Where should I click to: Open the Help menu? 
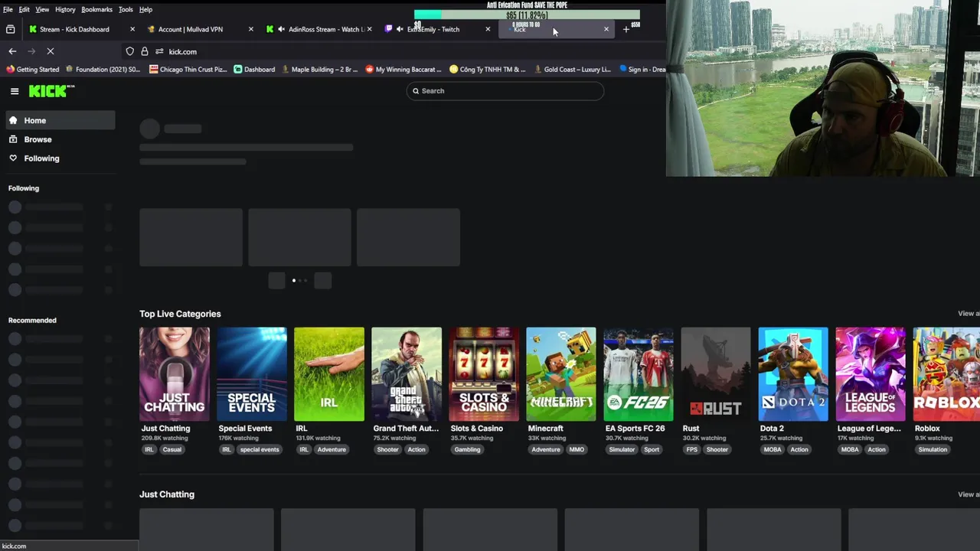[x=145, y=9]
